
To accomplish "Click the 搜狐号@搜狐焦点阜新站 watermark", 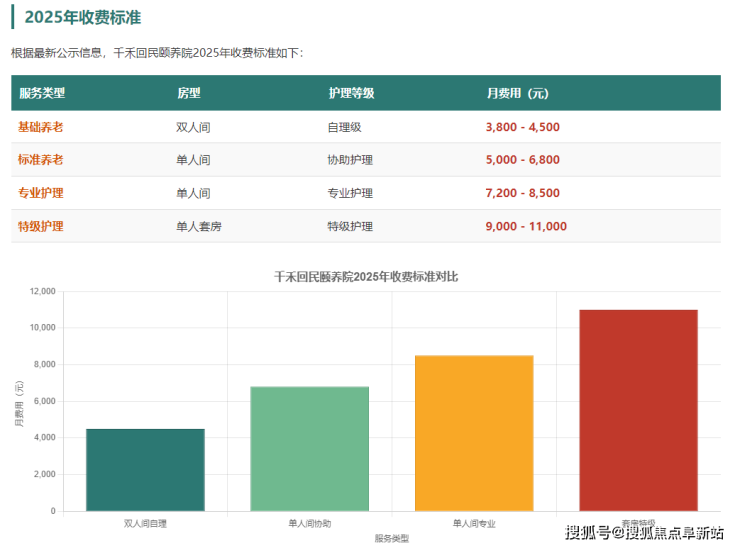I will click(x=644, y=532).
